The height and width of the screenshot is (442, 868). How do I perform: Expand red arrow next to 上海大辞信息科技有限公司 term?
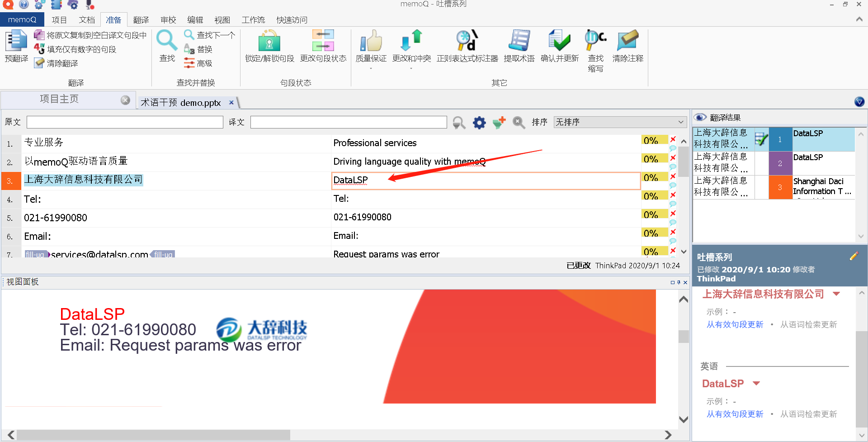pyautogui.click(x=836, y=294)
